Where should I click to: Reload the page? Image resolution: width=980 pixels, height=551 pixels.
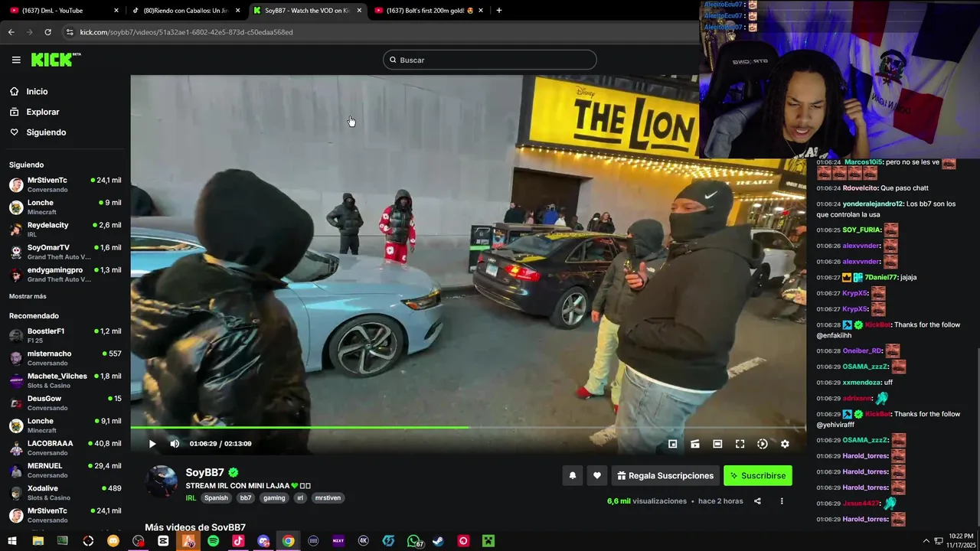(x=47, y=32)
